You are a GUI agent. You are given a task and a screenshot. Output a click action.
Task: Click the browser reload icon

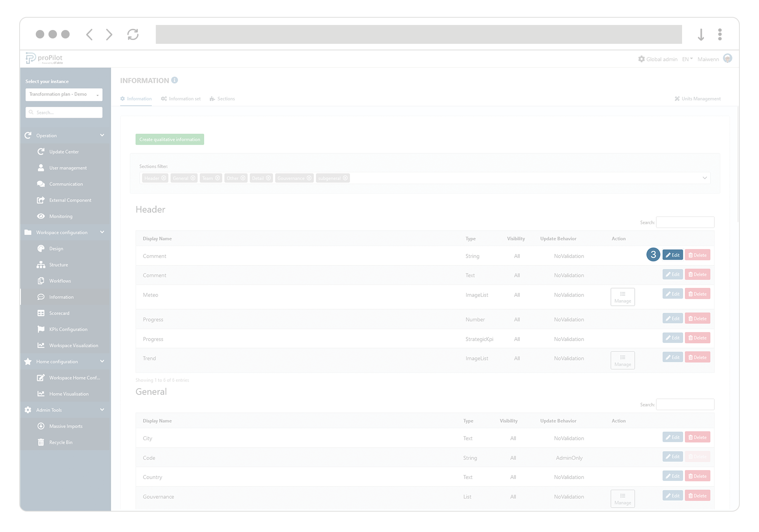point(133,35)
